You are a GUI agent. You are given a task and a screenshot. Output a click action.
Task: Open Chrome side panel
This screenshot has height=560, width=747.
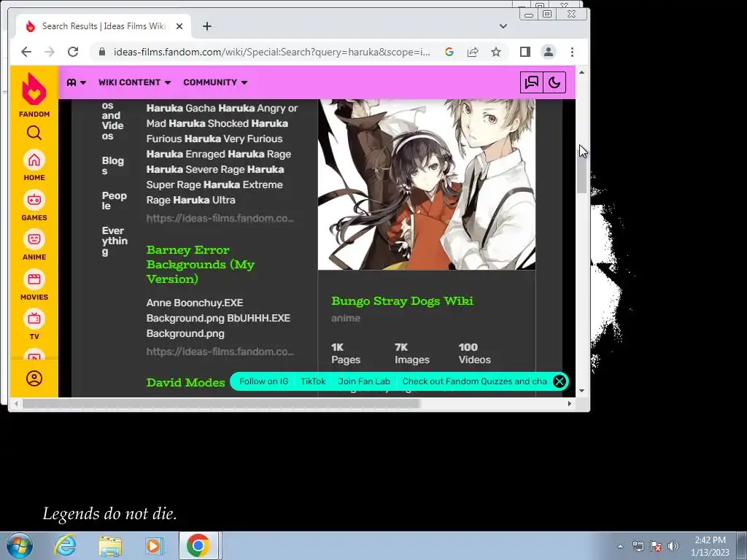coord(525,52)
